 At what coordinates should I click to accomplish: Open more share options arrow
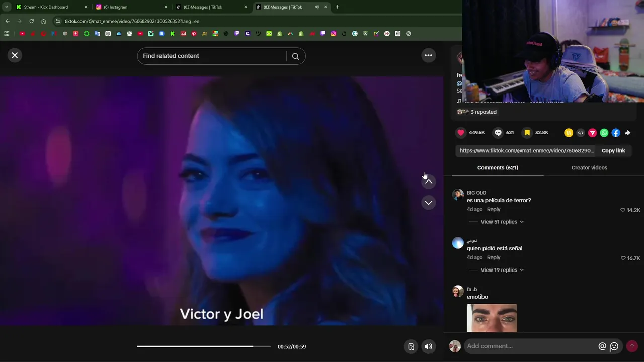[x=628, y=133]
